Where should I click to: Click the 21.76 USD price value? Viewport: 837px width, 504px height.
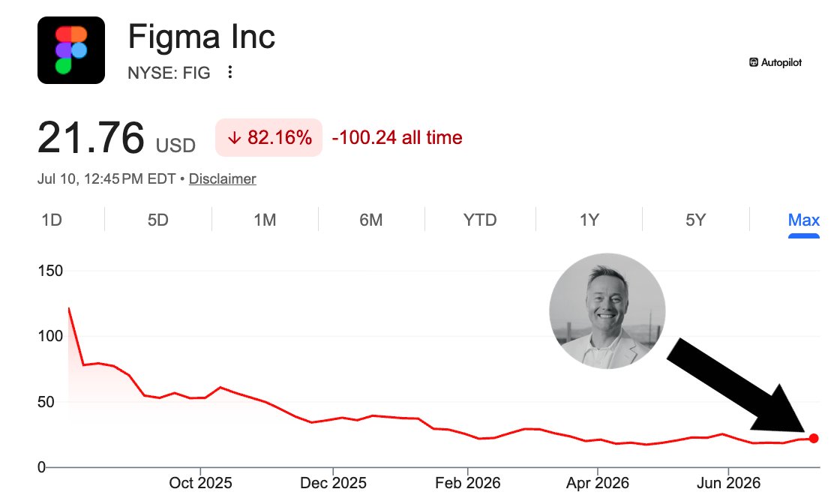[x=116, y=138]
